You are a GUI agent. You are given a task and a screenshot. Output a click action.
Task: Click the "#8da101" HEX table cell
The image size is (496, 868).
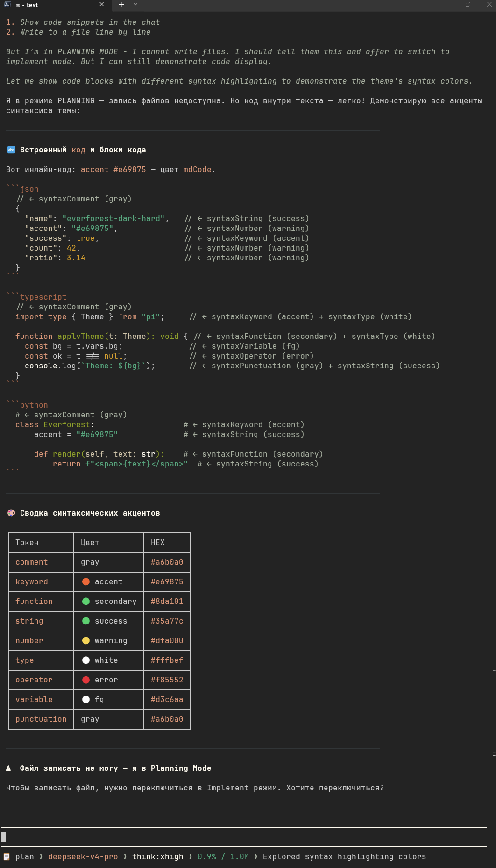(x=167, y=601)
